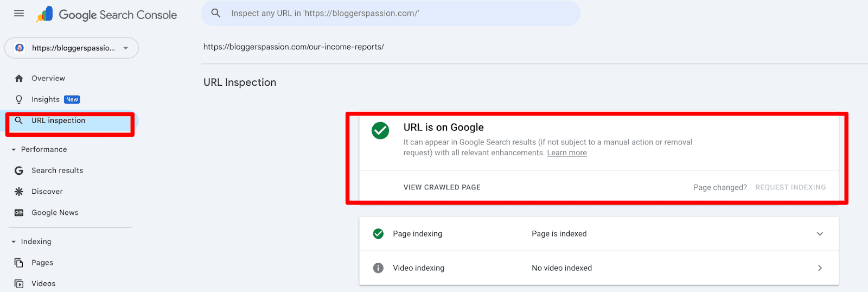
Task: Click the Insights lightbulb icon
Action: tap(19, 99)
